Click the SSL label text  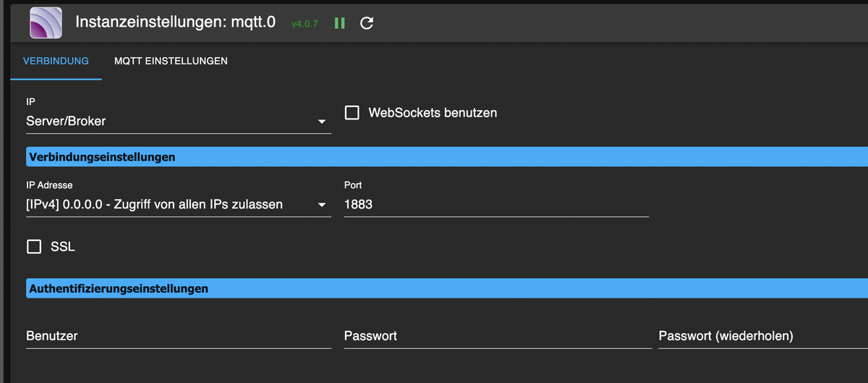click(x=63, y=247)
